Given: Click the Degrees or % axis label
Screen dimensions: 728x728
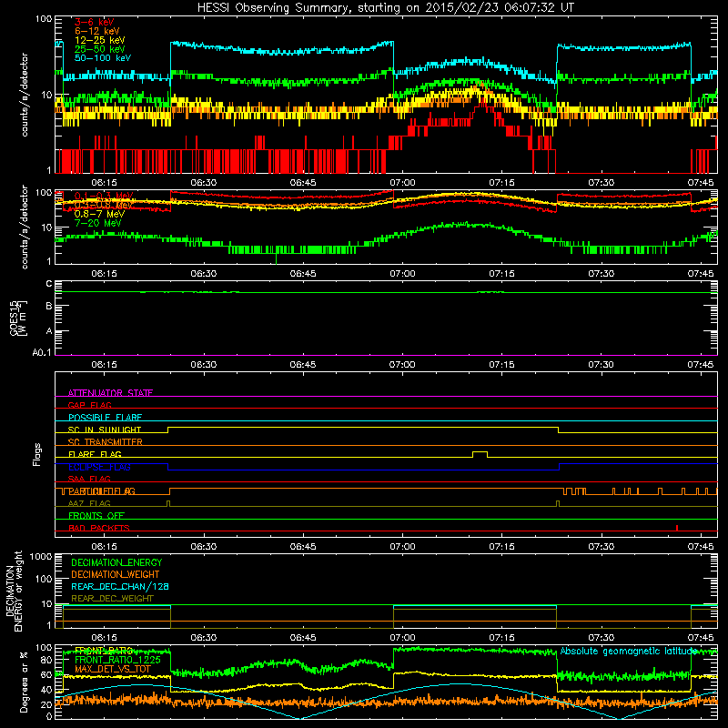Looking at the screenshot, I should 24,682.
